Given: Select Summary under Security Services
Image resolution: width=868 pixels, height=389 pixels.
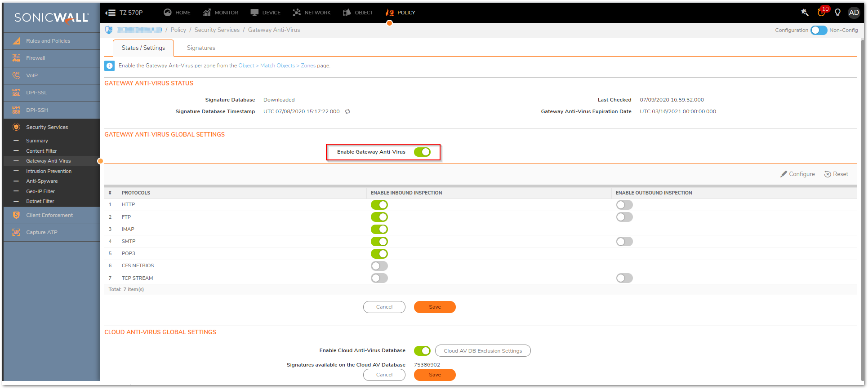Looking at the screenshot, I should point(37,141).
